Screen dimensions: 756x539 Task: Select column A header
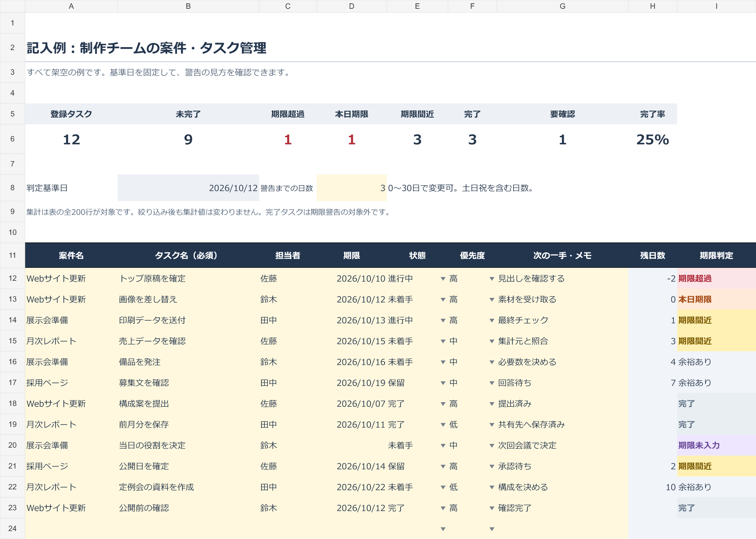click(71, 6)
